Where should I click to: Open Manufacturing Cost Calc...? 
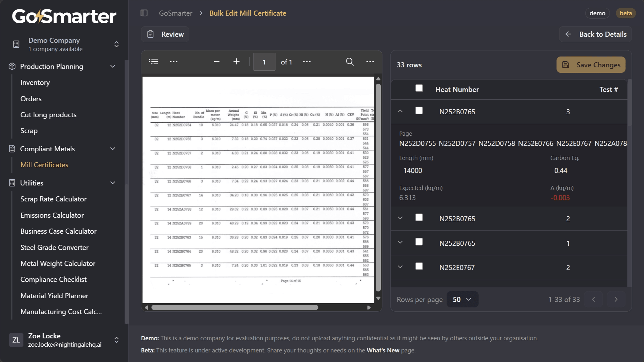pyautogui.click(x=61, y=312)
